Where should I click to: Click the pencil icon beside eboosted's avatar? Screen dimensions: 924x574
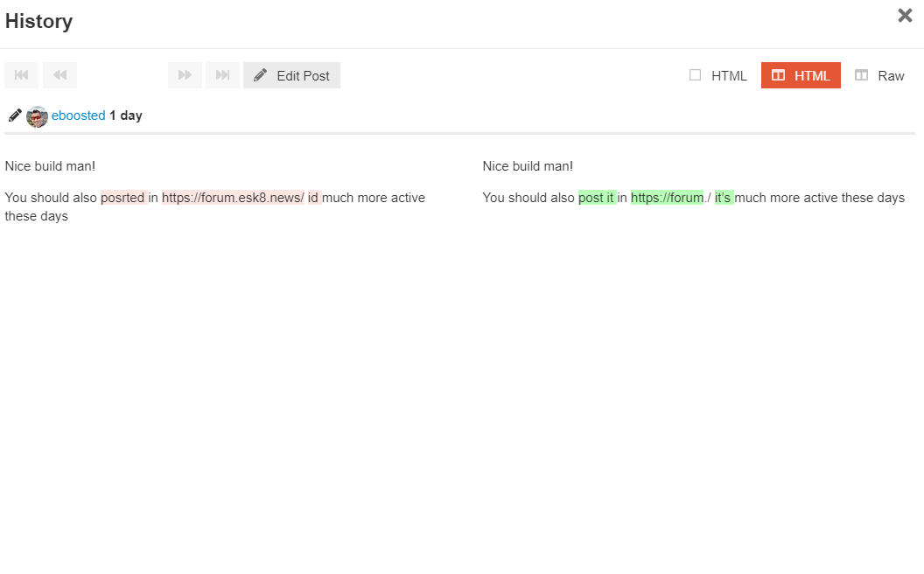point(15,115)
